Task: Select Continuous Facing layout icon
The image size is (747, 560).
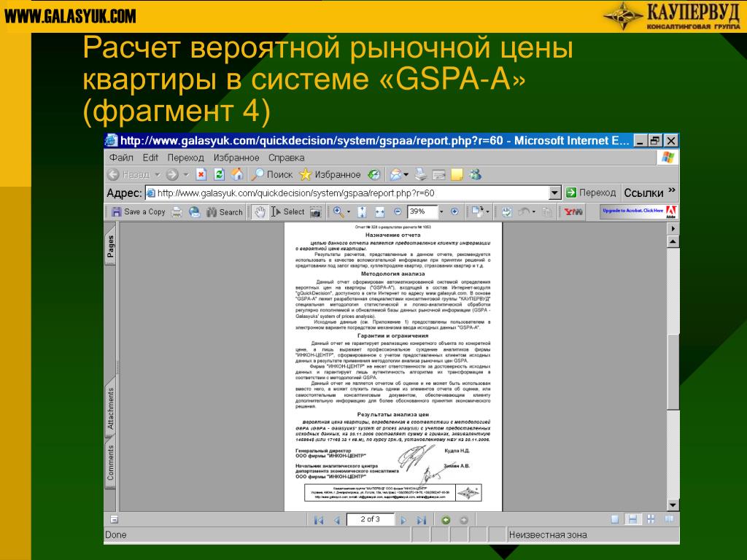Action: 651,519
